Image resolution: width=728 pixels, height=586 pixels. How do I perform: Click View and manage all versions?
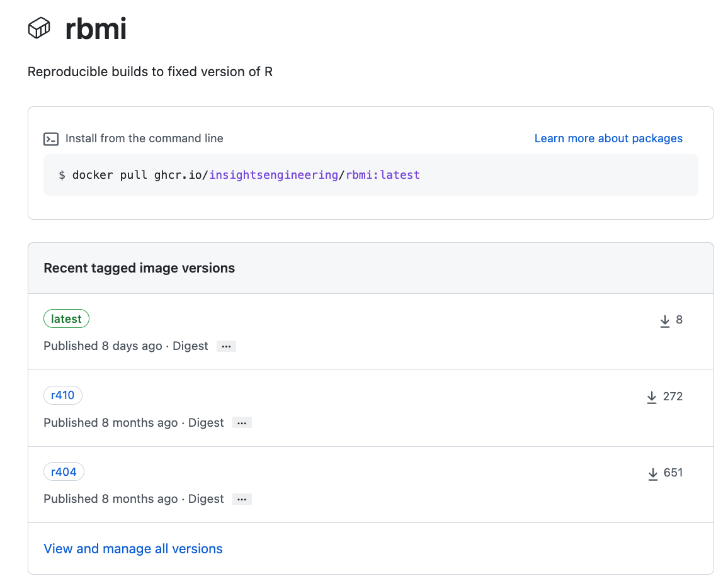click(x=133, y=549)
